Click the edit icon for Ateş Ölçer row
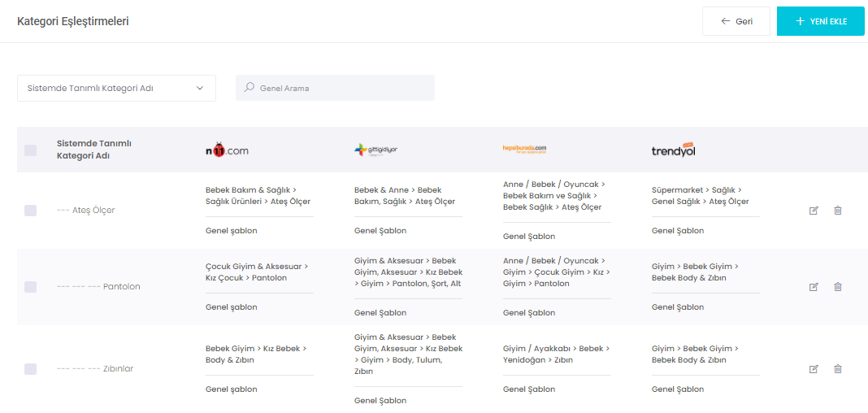868x413 pixels. click(x=814, y=211)
